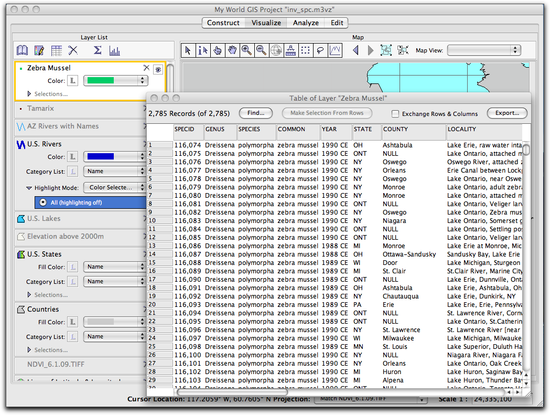The image size is (550, 415).
Task: Choose the zoom in magnifier tool
Action: click(x=246, y=51)
